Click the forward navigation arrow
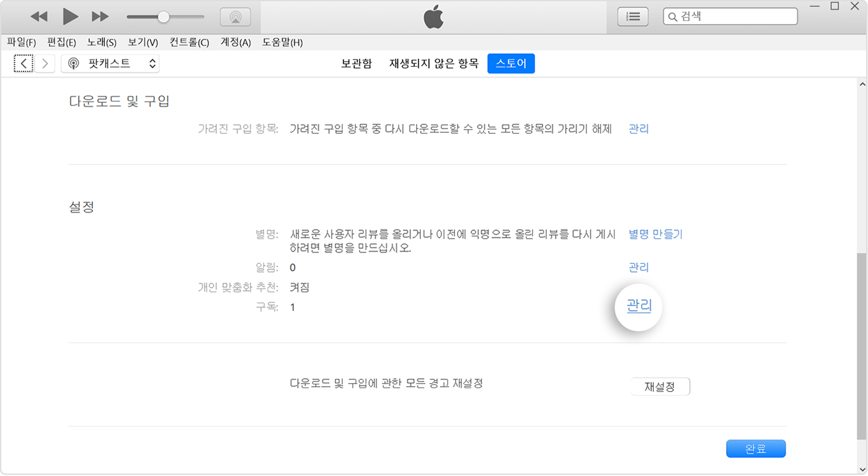 [44, 63]
